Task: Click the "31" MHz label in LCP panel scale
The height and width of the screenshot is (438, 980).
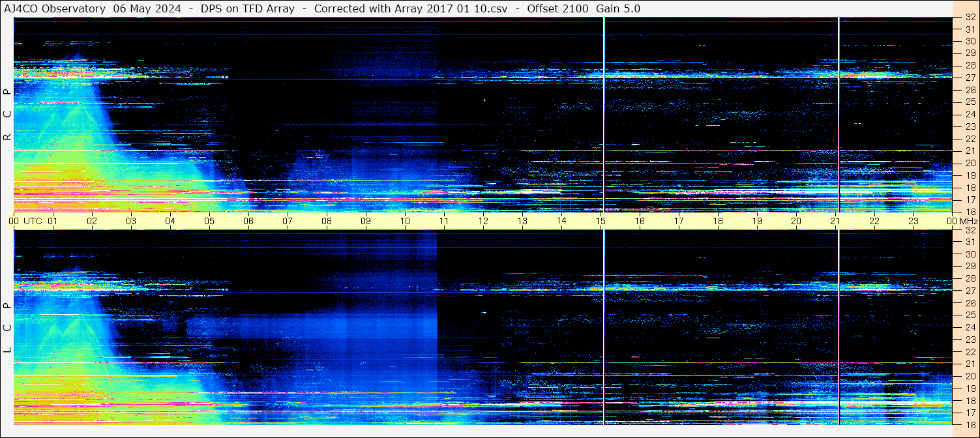Action: click(970, 242)
